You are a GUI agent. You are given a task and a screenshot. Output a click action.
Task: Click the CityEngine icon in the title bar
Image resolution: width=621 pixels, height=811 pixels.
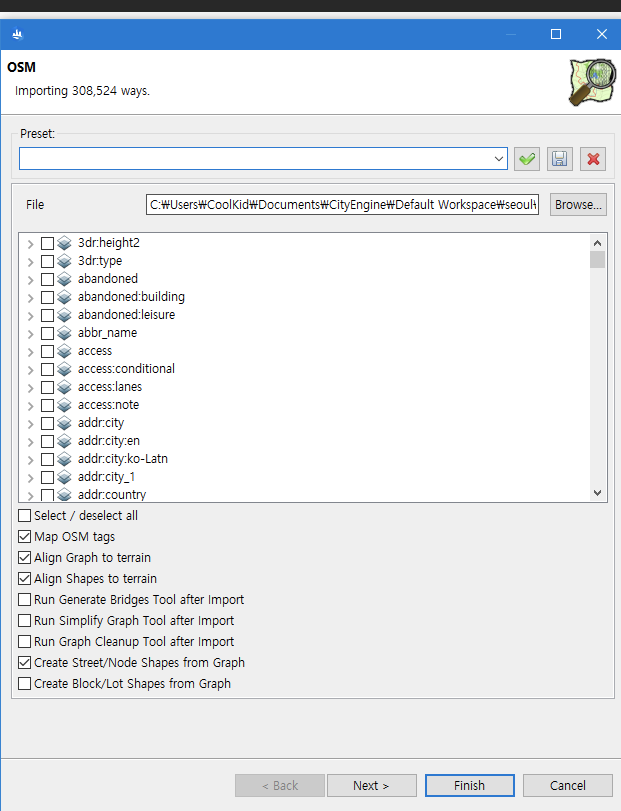pyautogui.click(x=17, y=33)
